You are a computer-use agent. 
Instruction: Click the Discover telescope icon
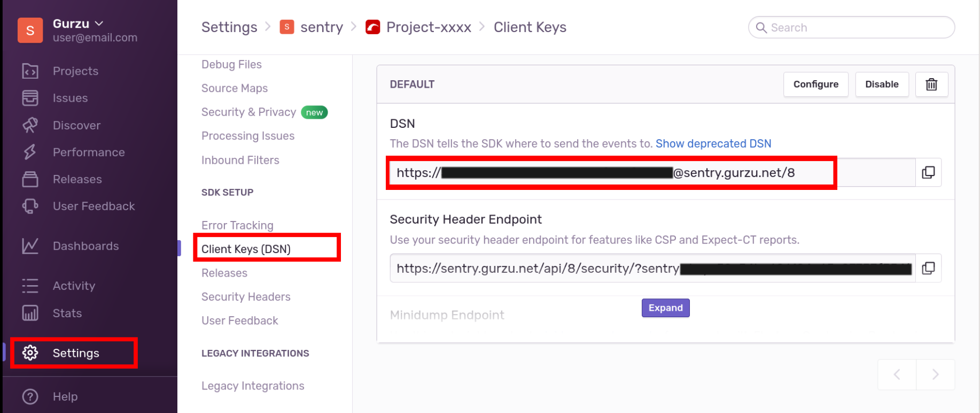30,125
